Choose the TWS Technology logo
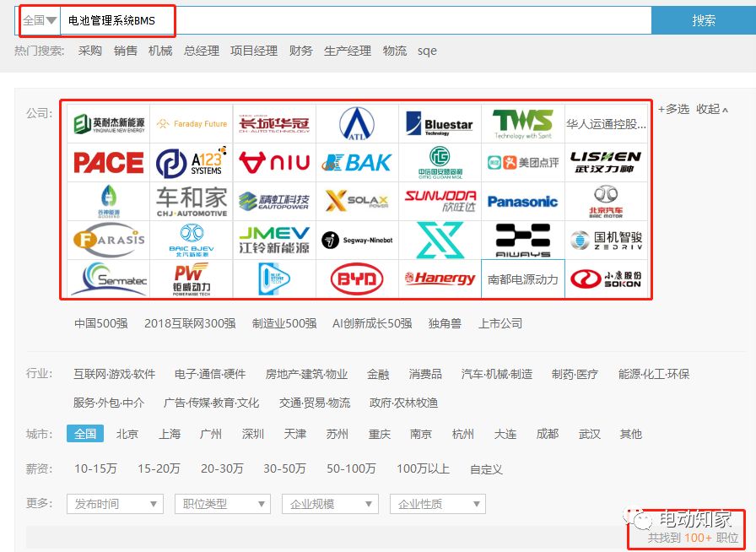The height and width of the screenshot is (552, 756). pyautogui.click(x=523, y=123)
